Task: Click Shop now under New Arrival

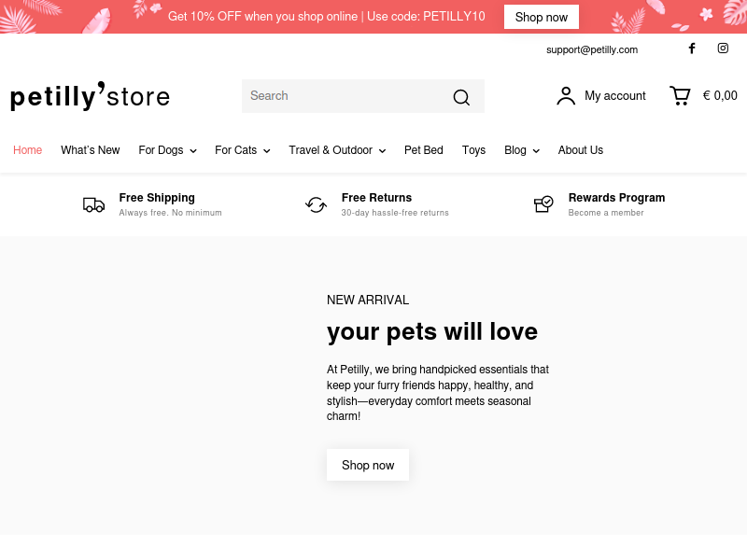Action: click(368, 465)
